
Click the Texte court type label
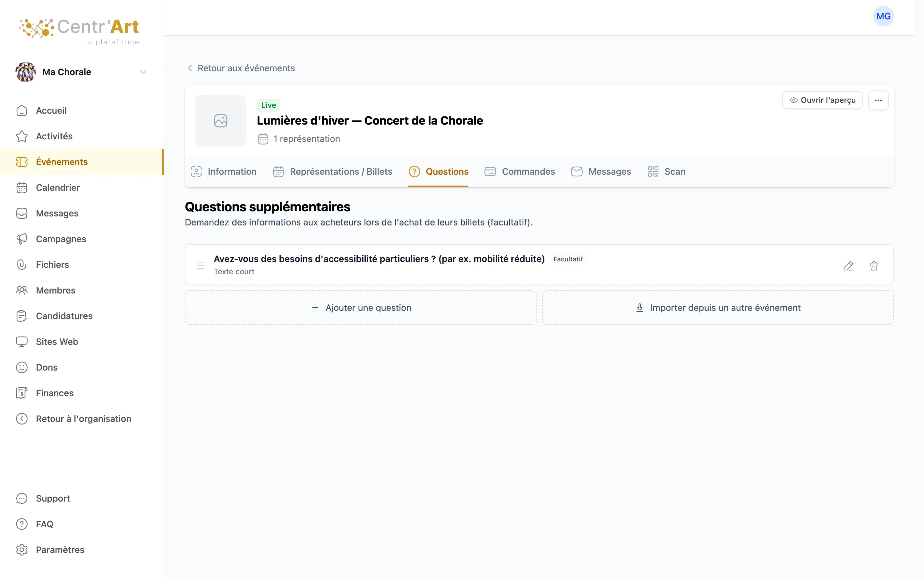(234, 272)
